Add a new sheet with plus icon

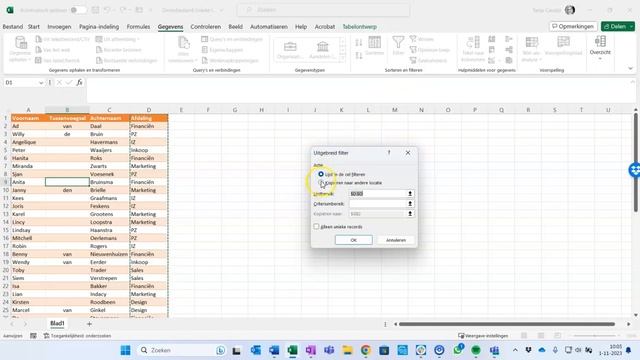pos(89,324)
